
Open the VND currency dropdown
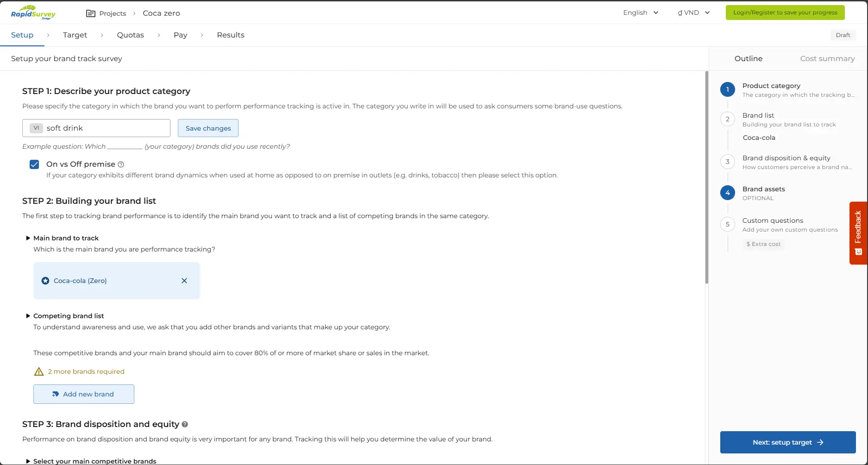point(694,13)
